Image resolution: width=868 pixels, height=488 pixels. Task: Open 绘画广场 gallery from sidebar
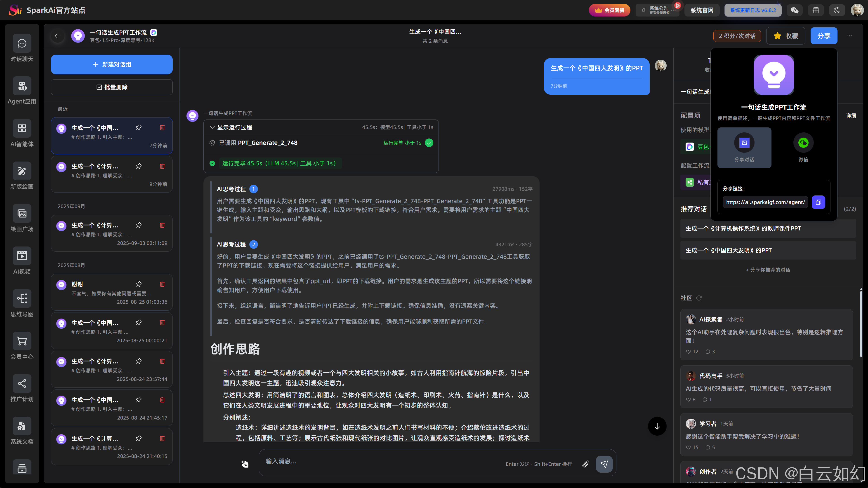tap(22, 213)
